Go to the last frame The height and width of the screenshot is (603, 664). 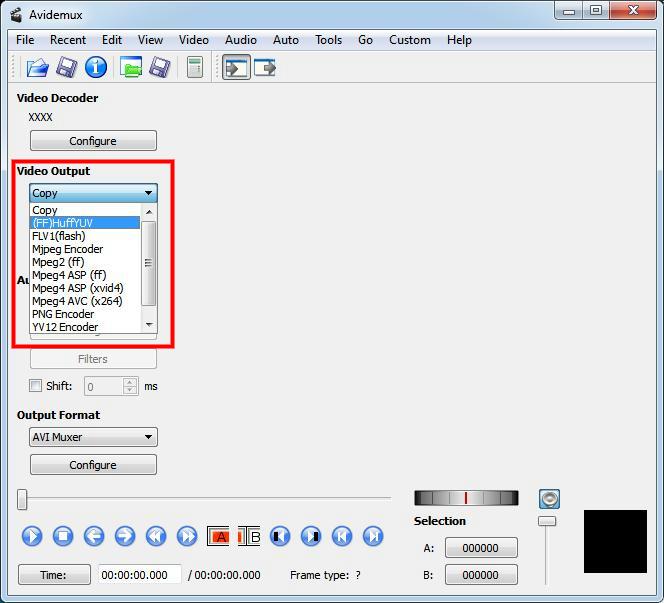pyautogui.click(x=373, y=536)
